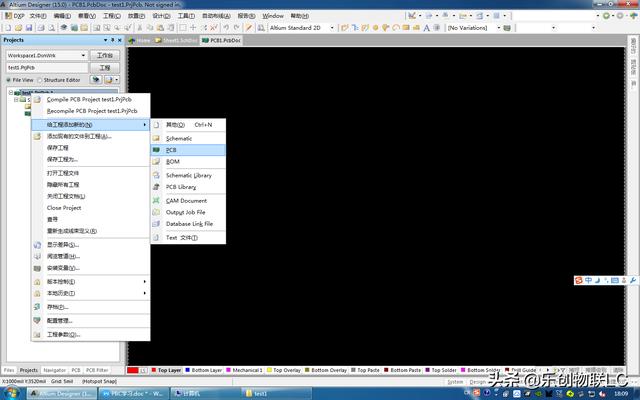Click the Compile PCB Project icon in context menu
Screen dimensions: 640x400
coord(37,99)
